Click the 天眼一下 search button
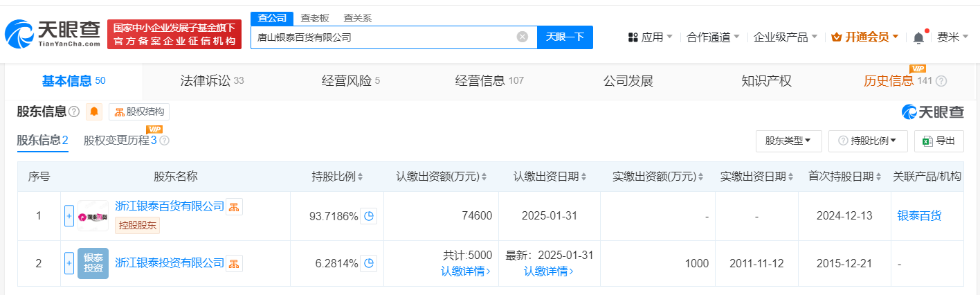This screenshot has height=295, width=980. point(565,37)
